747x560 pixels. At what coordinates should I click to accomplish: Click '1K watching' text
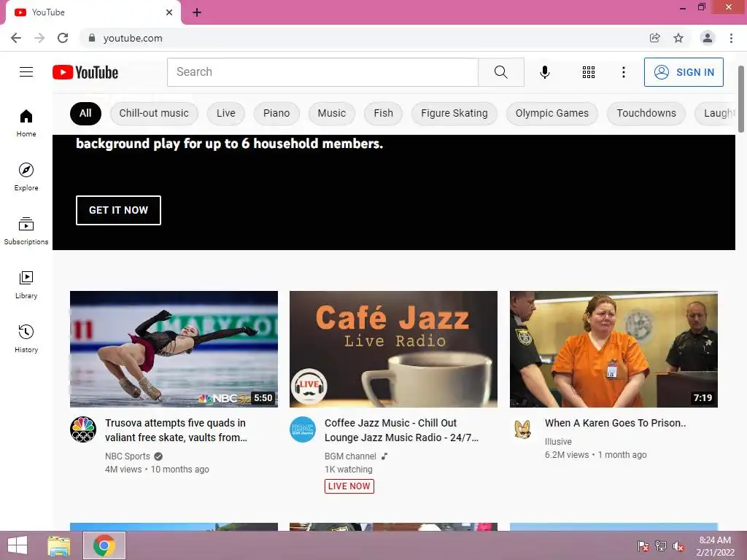click(349, 470)
